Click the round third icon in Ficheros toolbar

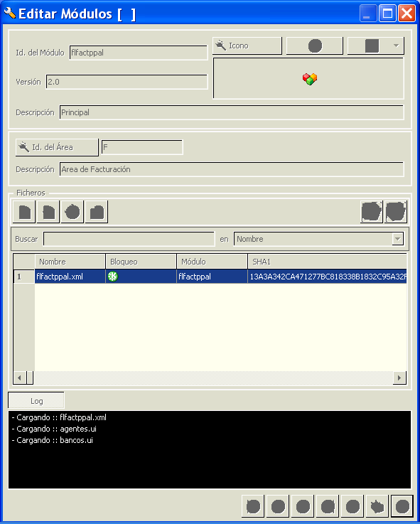[x=72, y=212]
